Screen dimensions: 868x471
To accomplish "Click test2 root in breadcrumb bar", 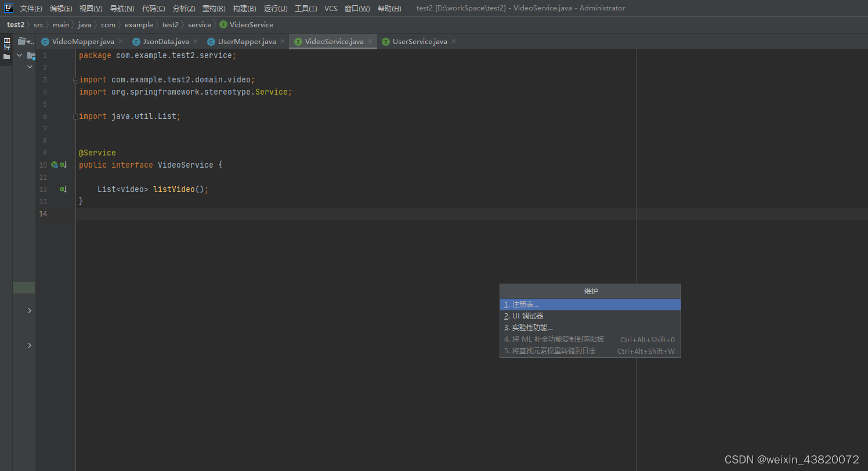I will pyautogui.click(x=16, y=25).
